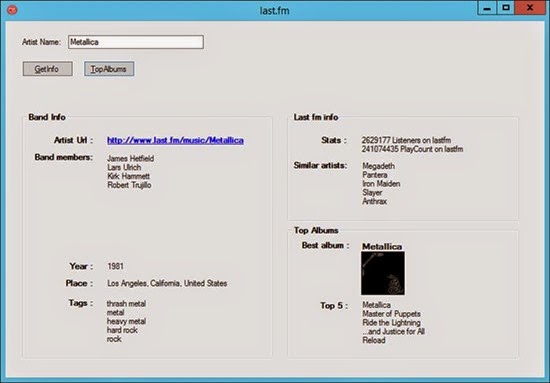Viewport: 550px width, 383px height.
Task: Click the GetInfo button
Action: point(48,69)
